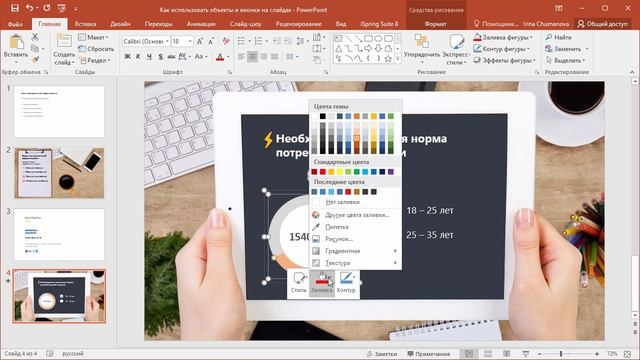Expand the Gradient (Градиентная) submenu
The image size is (640, 360).
click(x=356, y=251)
